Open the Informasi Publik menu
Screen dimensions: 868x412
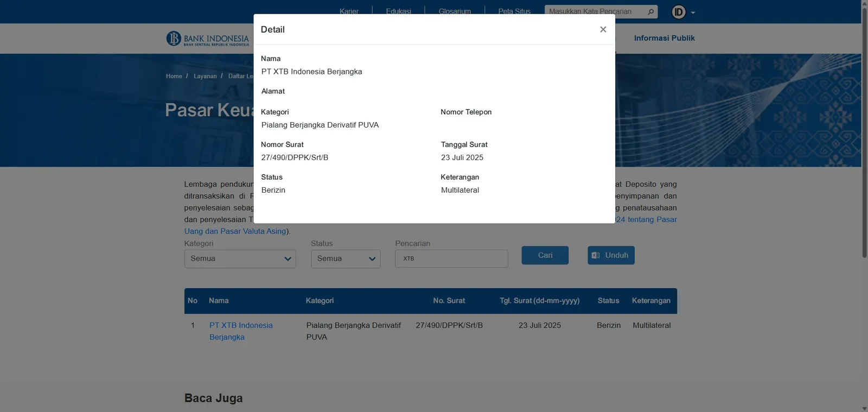[x=664, y=38]
